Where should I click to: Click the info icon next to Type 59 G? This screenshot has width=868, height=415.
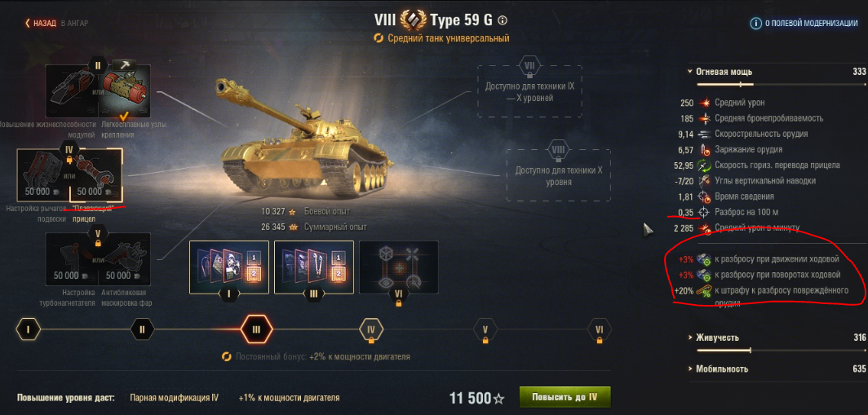(x=502, y=20)
